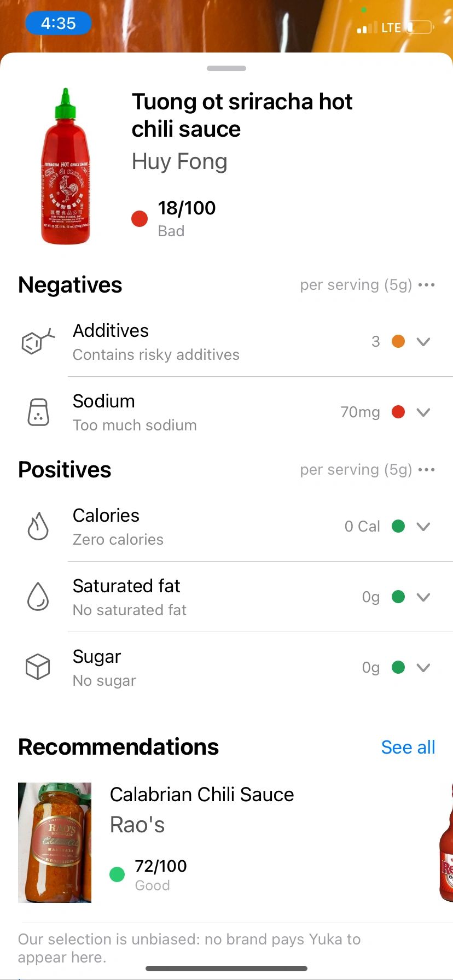This screenshot has width=453, height=980.
Task: Click the red 18/100 score dot
Action: (x=140, y=219)
